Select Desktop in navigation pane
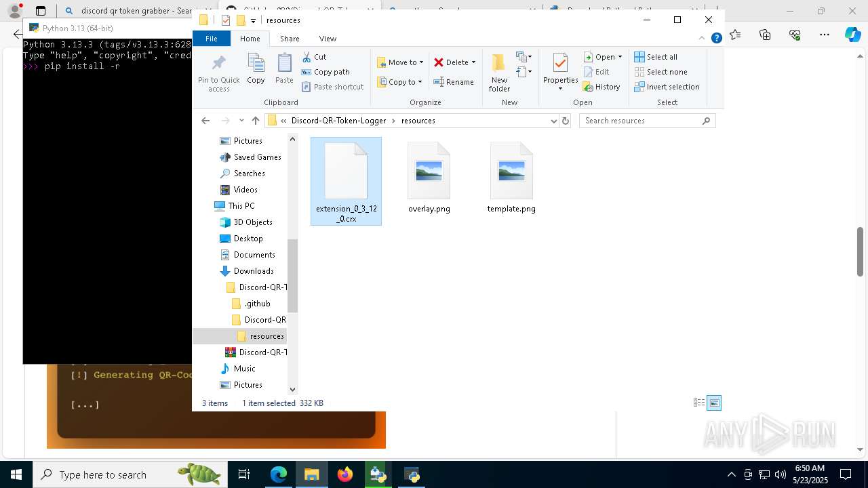 [x=241, y=239]
